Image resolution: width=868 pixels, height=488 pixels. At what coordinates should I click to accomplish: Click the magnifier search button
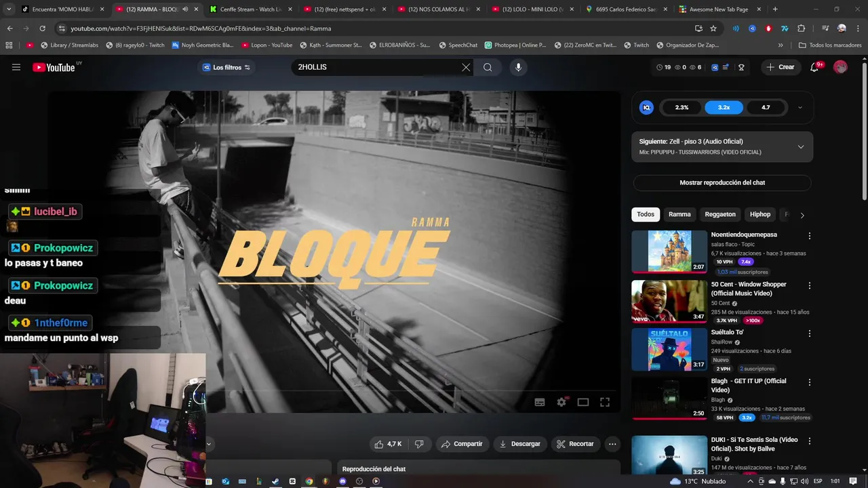click(488, 67)
